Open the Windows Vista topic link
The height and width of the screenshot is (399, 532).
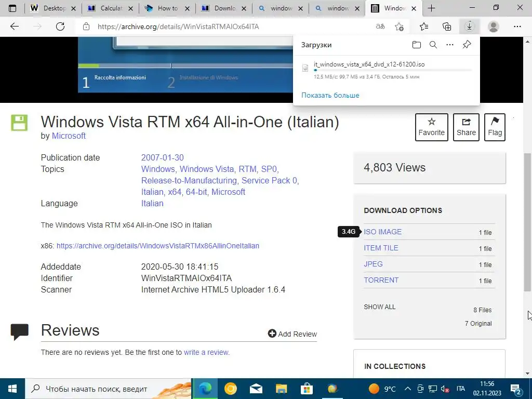(x=207, y=169)
